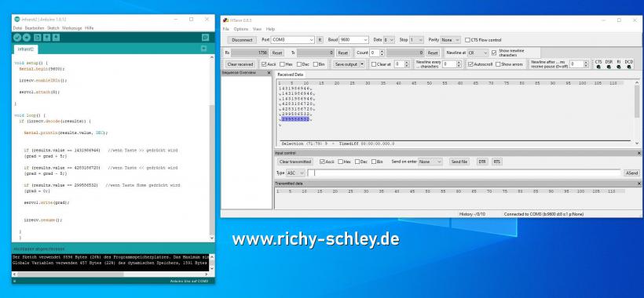This screenshot has height=298, width=644.
Task: Click the ASend button
Action: point(632,173)
